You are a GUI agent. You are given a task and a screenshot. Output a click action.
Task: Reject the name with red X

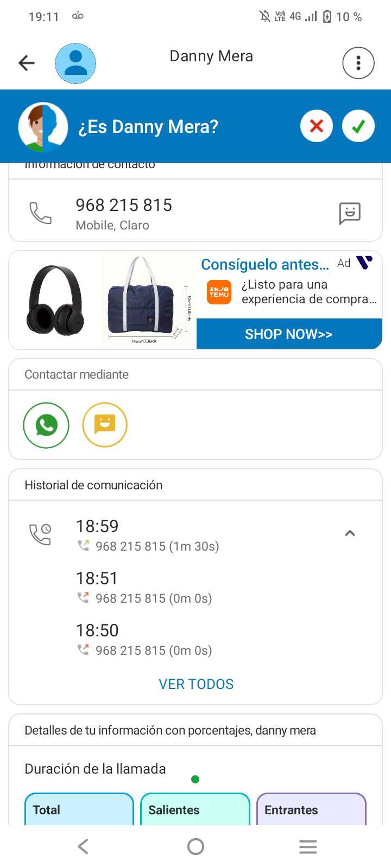[x=317, y=126]
